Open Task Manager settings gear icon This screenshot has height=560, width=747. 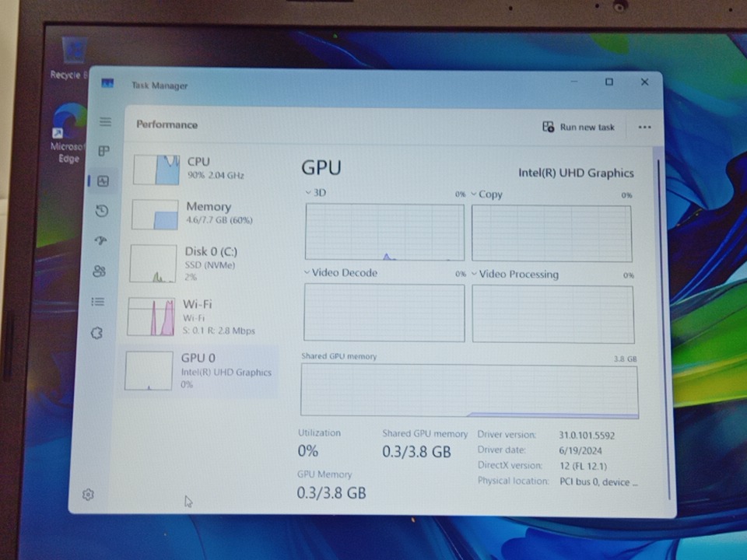(88, 495)
